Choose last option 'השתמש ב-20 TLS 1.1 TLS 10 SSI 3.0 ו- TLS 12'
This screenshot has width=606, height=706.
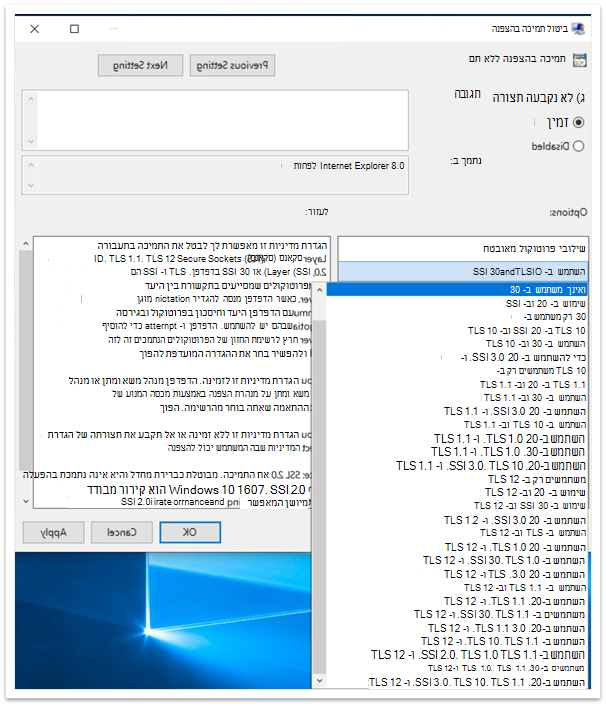[457, 682]
